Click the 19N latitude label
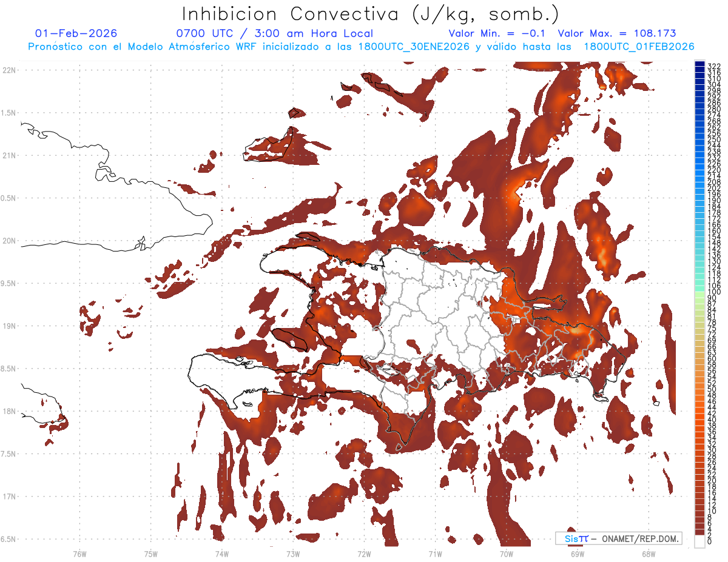The height and width of the screenshot is (562, 728). point(9,326)
